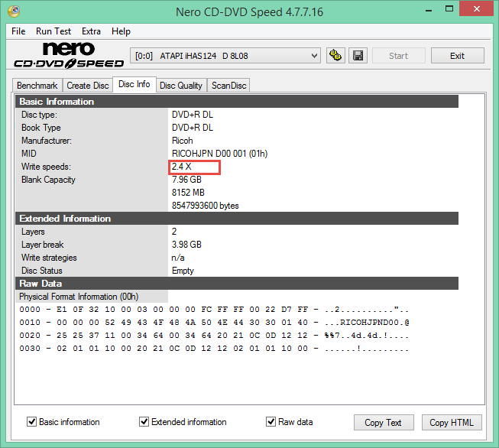Switch to the Benchmark tab
The height and width of the screenshot is (448, 499).
click(x=37, y=86)
